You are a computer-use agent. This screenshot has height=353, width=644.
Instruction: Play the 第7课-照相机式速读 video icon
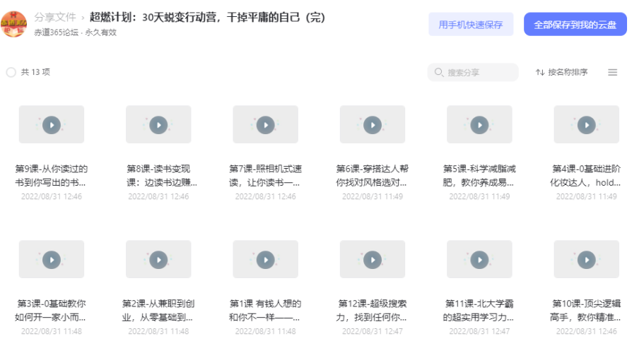266,125
